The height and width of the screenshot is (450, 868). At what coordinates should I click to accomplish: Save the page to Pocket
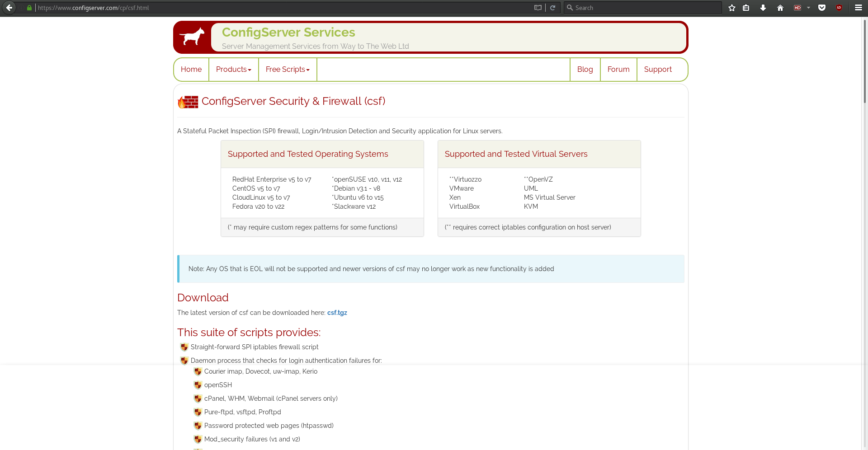point(822,8)
